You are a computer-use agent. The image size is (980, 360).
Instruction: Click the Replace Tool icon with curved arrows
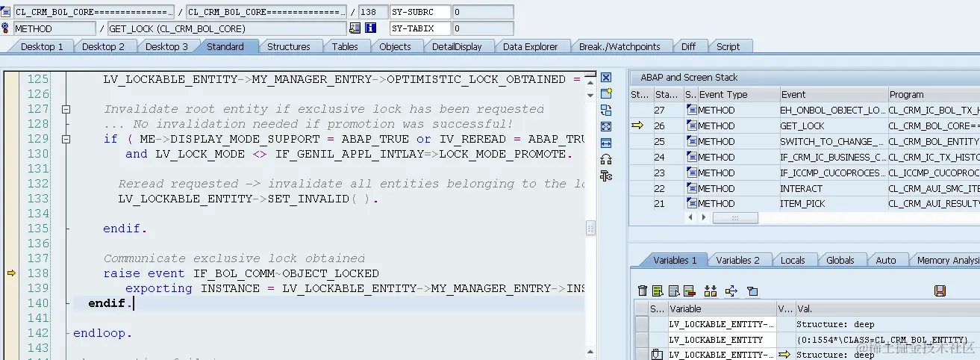[606, 110]
